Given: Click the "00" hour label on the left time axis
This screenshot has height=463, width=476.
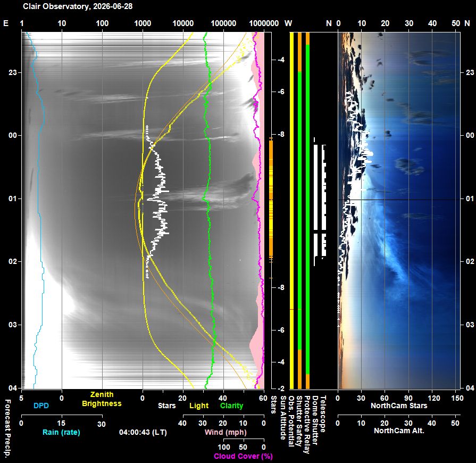Looking at the screenshot, I should tap(12, 135).
